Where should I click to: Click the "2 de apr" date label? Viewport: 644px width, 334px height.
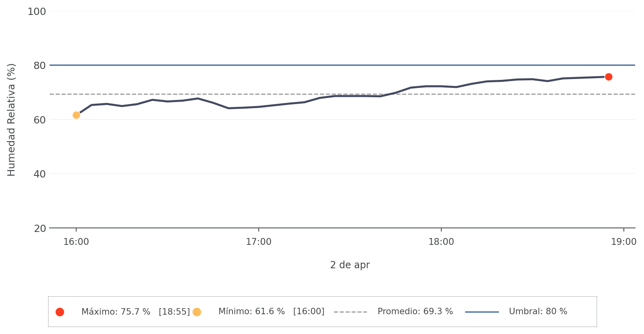(350, 265)
